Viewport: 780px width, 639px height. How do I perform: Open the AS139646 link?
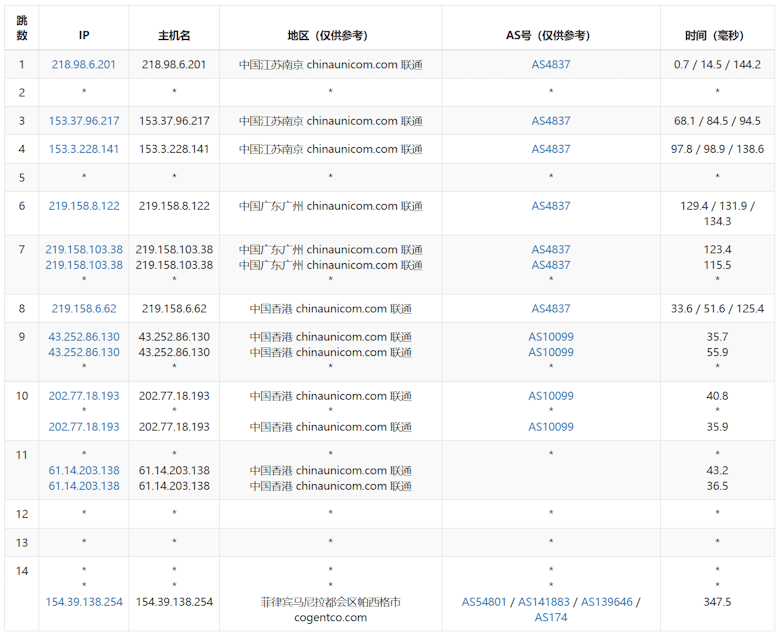[x=607, y=602]
